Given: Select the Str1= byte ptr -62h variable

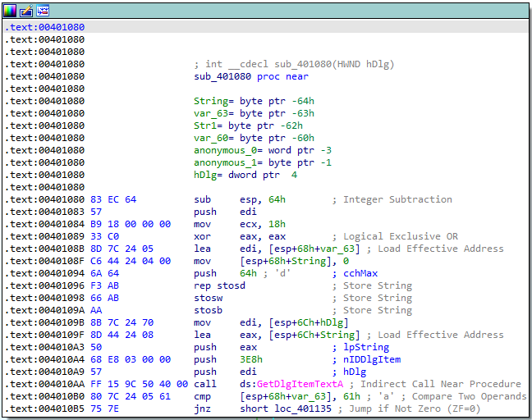Looking at the screenshot, I should point(248,126).
